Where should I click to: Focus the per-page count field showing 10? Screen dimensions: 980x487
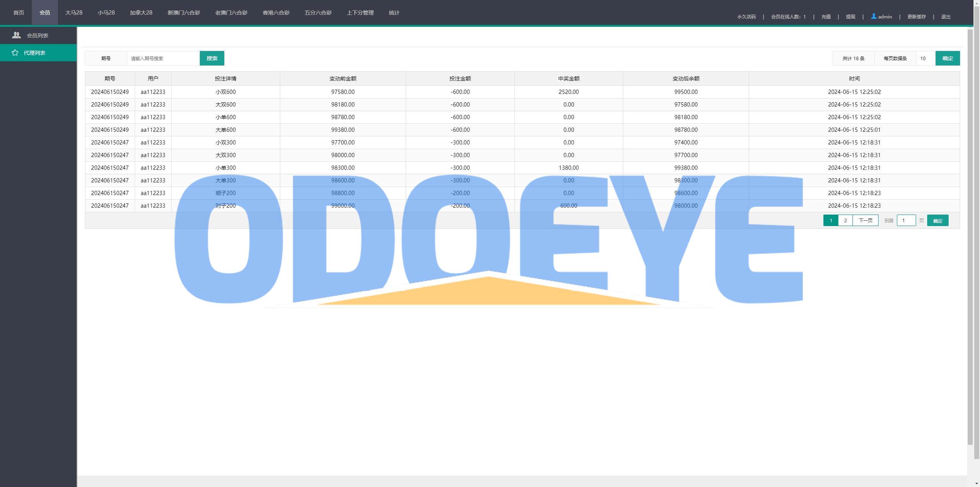click(926, 58)
